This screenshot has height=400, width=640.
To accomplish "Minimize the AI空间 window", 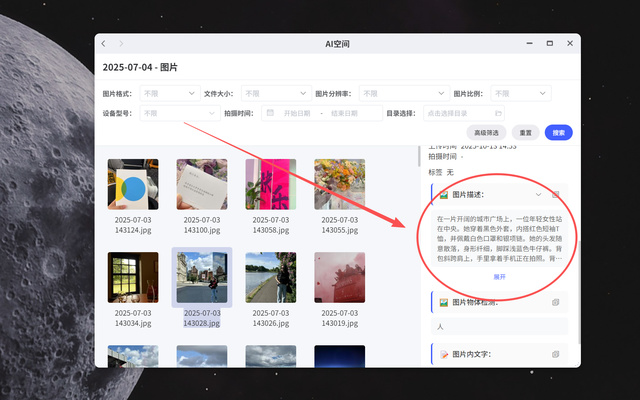I will point(530,43).
